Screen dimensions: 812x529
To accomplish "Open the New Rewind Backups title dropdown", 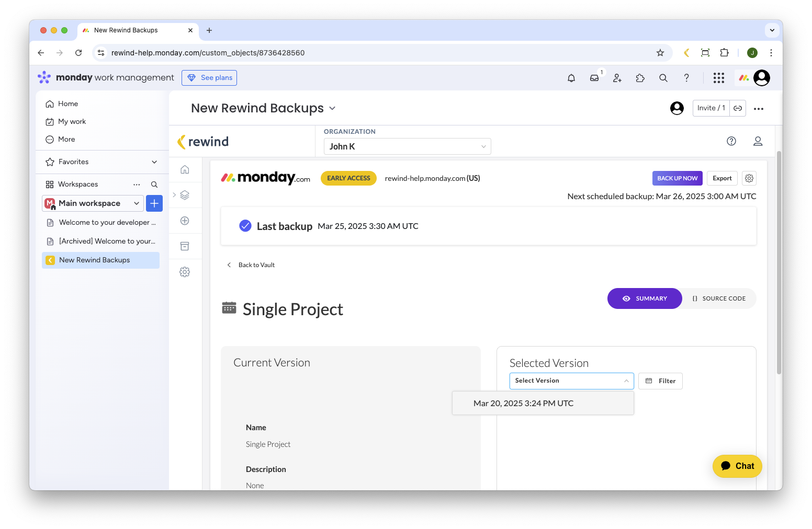I will (332, 108).
